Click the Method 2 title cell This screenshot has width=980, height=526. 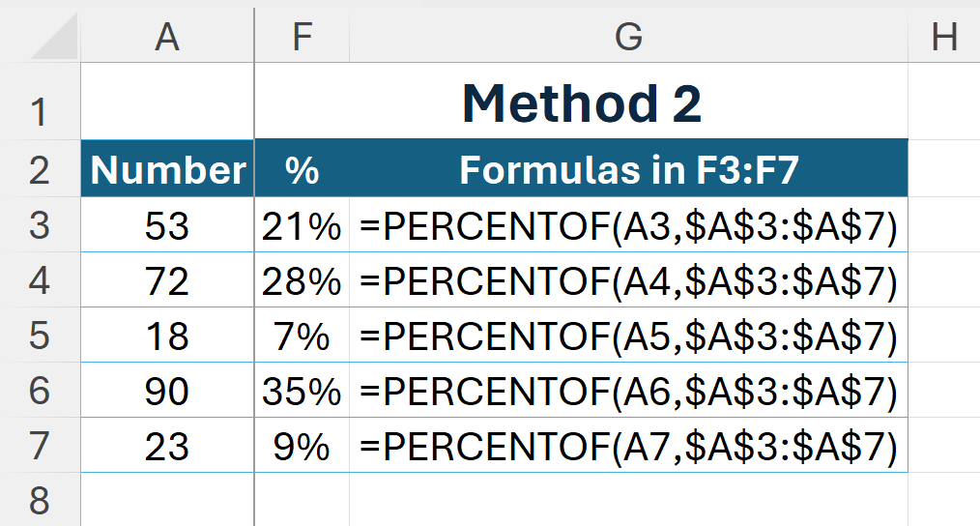[581, 102]
